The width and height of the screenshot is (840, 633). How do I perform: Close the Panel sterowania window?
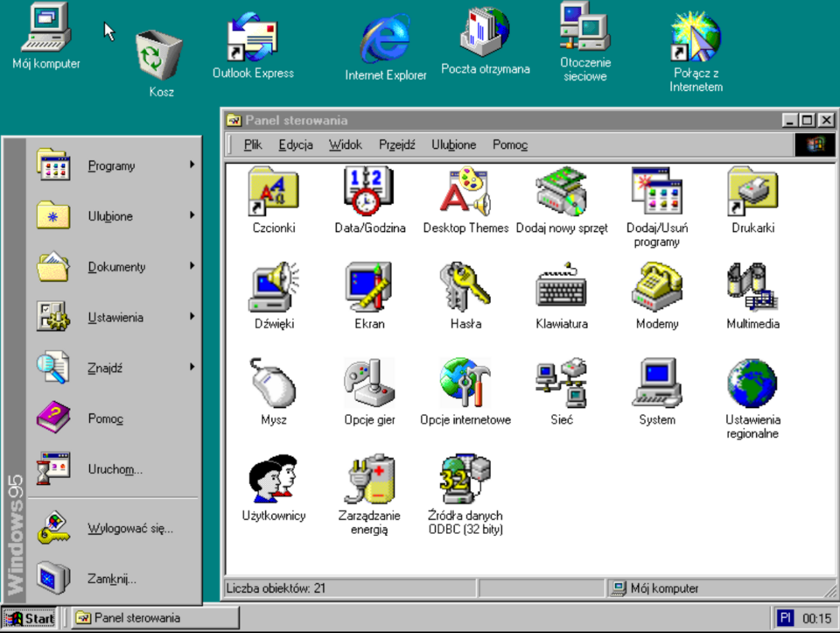[827, 120]
